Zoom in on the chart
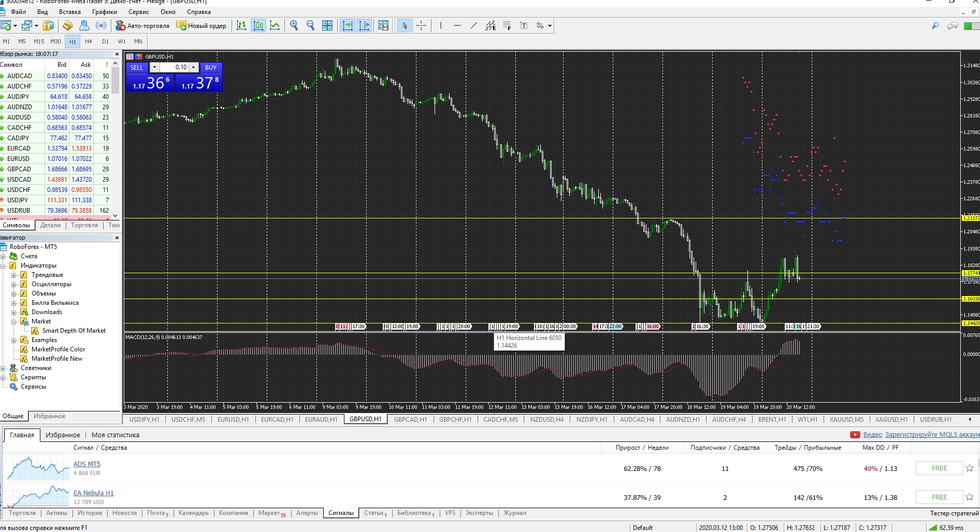 pyautogui.click(x=294, y=25)
